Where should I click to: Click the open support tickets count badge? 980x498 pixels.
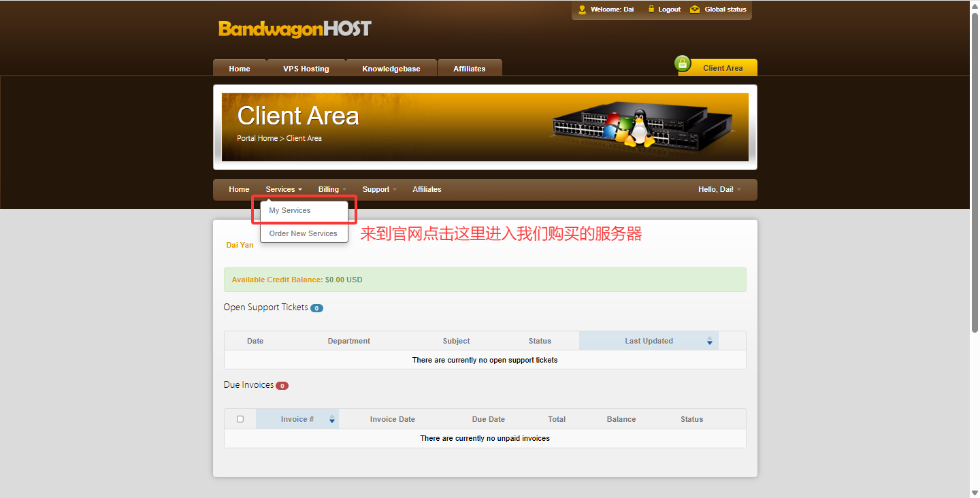coord(316,308)
